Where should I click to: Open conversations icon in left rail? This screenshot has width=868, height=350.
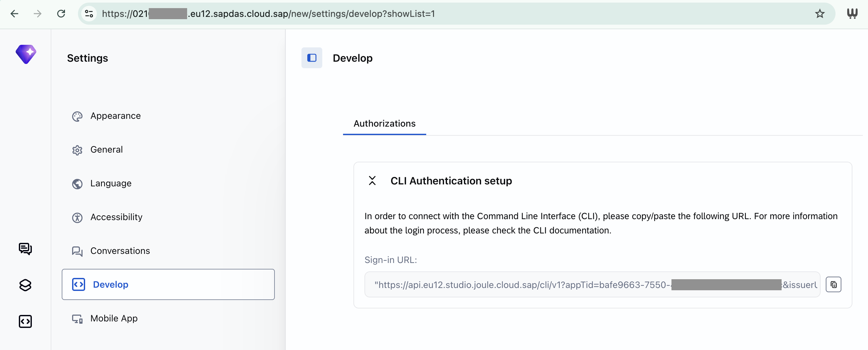pos(25,249)
